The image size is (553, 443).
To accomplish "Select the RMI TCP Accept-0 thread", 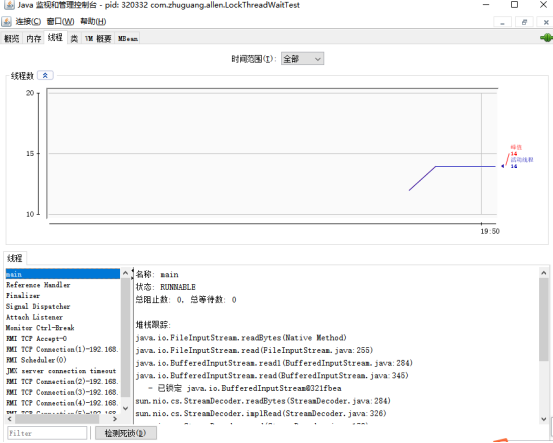I will (x=63, y=339).
